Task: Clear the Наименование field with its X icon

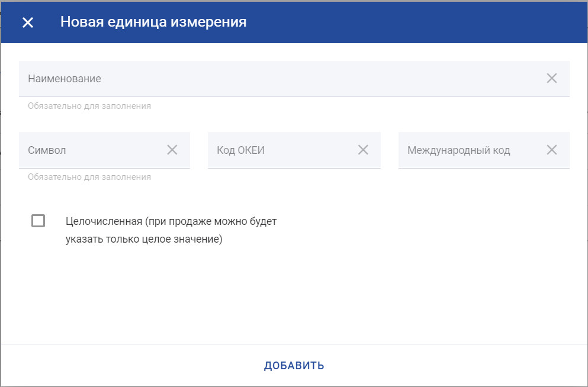Action: tap(551, 78)
